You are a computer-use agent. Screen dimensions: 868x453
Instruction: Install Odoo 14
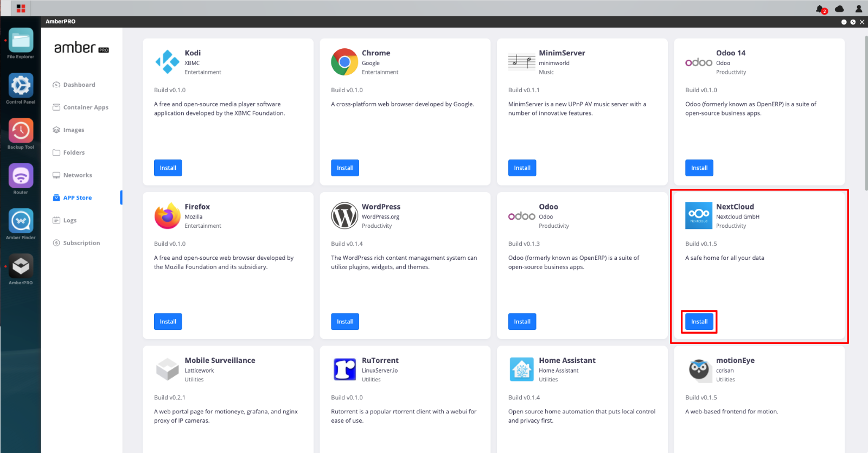[699, 168]
